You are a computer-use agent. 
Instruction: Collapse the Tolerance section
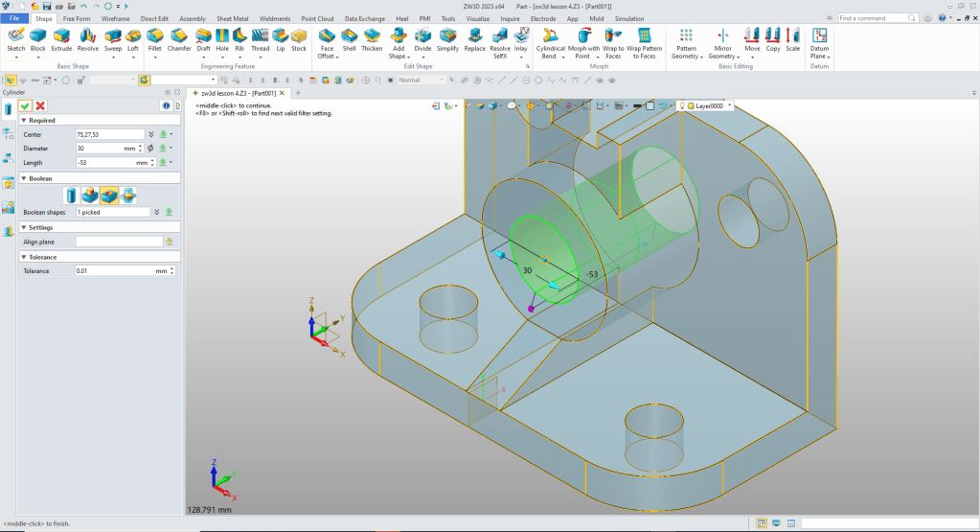(x=22, y=257)
